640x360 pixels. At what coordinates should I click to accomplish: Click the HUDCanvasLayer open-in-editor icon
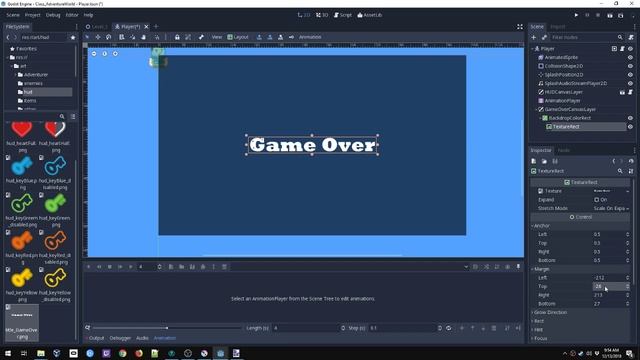coord(622,92)
